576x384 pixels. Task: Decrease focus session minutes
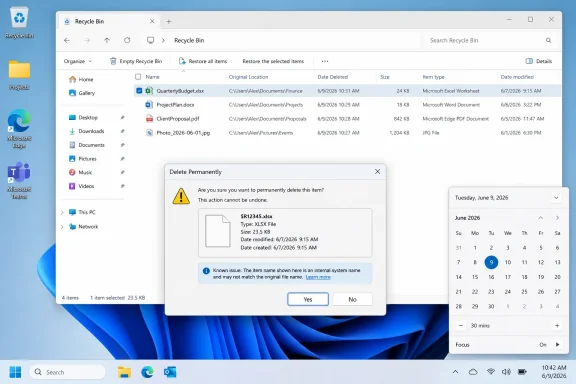coord(461,326)
